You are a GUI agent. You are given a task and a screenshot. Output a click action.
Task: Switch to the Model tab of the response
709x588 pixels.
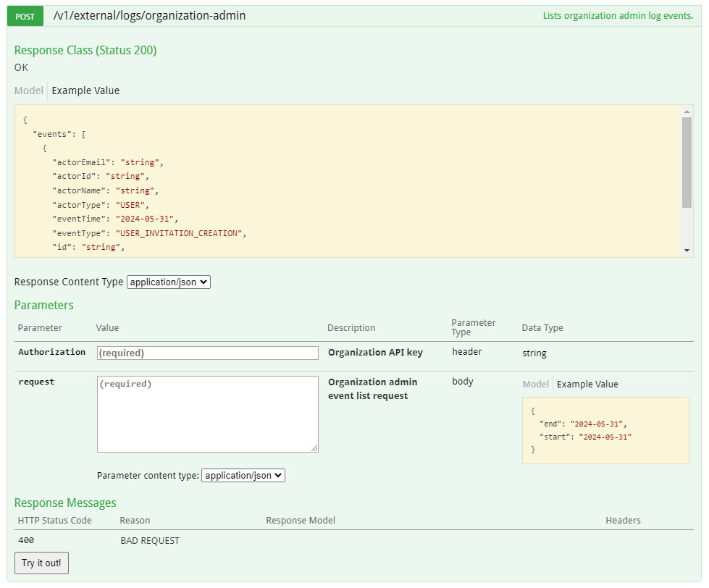(28, 91)
